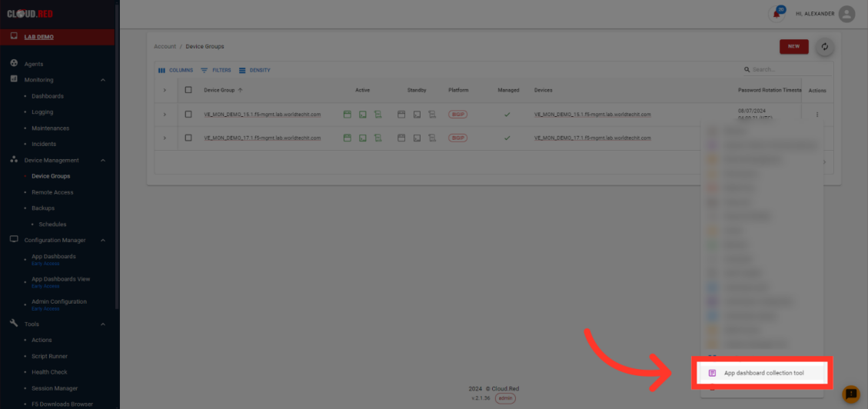This screenshot has width=868, height=409.
Task: Click the Tools wrench icon
Action: coord(15,323)
